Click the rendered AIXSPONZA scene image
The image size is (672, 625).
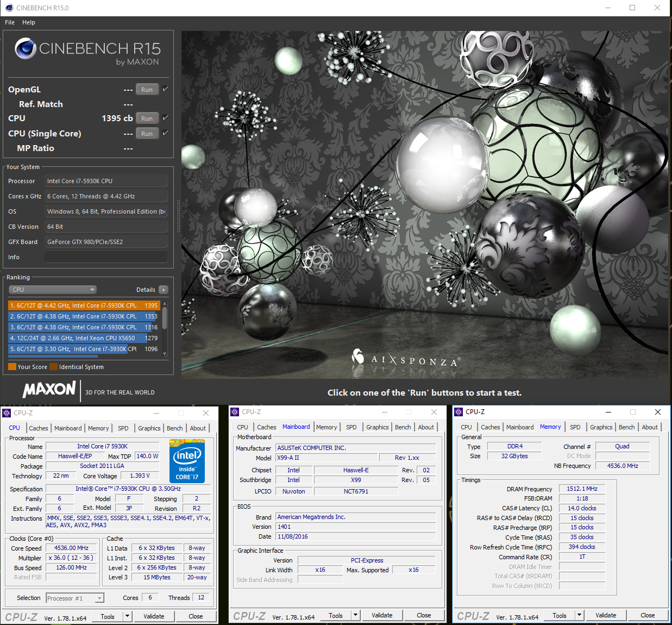click(x=424, y=204)
